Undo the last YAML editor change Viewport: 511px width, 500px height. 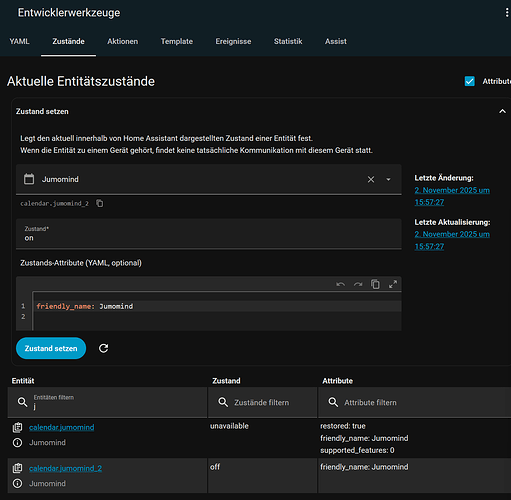point(340,284)
